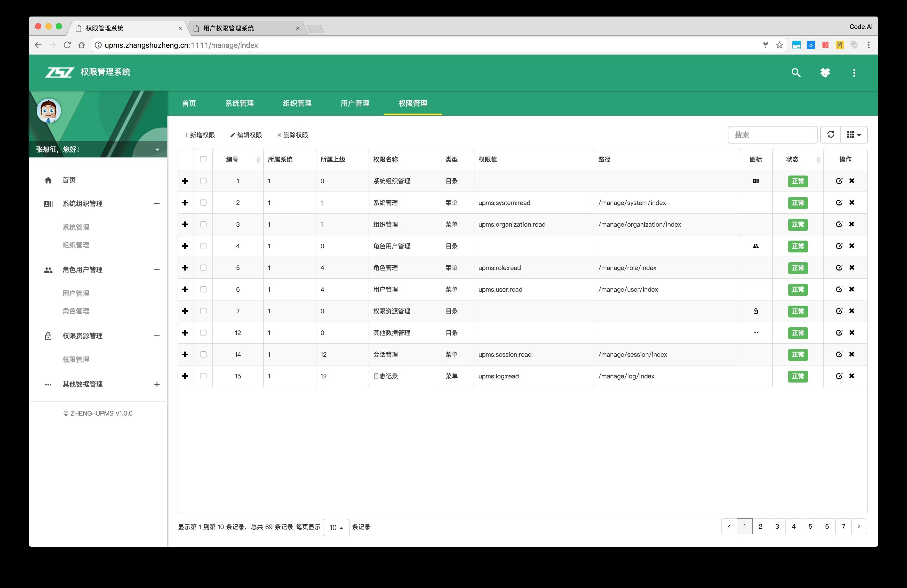907x588 pixels.
Task: Click delete X icon for 日志记录 row
Action: click(852, 376)
